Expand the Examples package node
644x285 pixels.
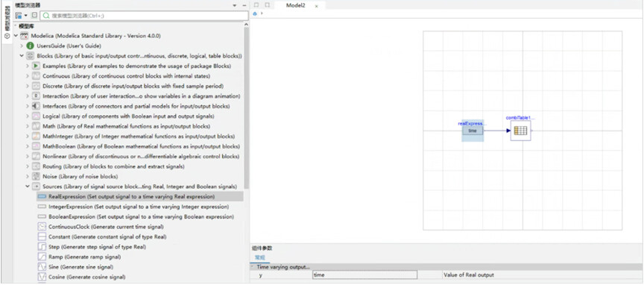pyautogui.click(x=28, y=66)
